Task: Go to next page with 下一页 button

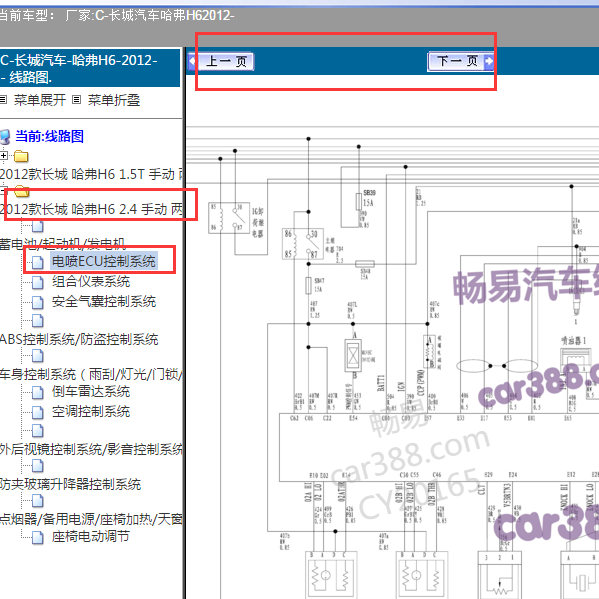Action: coord(461,61)
